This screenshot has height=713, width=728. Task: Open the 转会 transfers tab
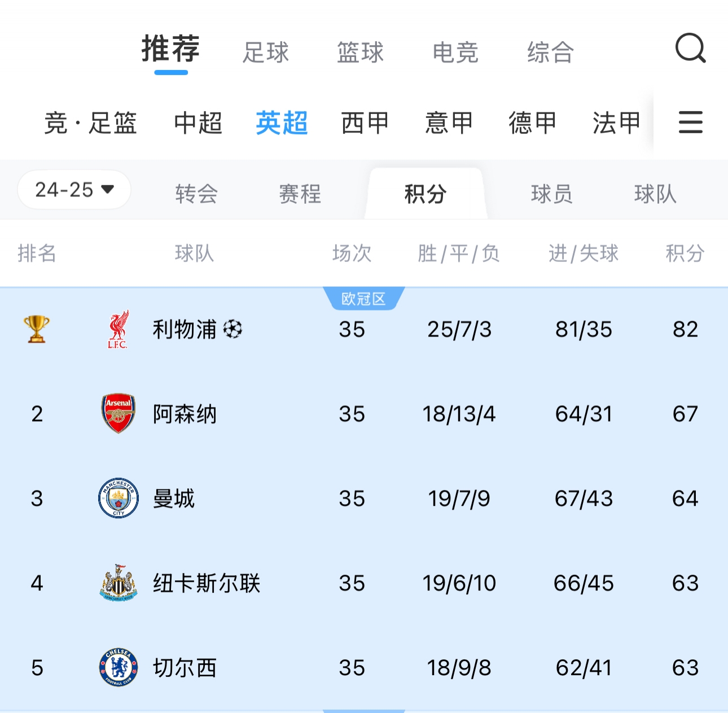pos(196,194)
